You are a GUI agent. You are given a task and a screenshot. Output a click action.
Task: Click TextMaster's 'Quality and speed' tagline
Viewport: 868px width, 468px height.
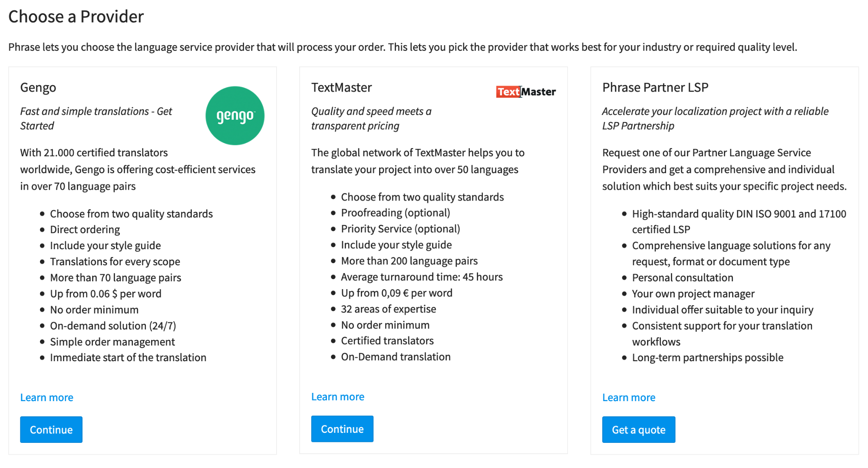coord(371,118)
